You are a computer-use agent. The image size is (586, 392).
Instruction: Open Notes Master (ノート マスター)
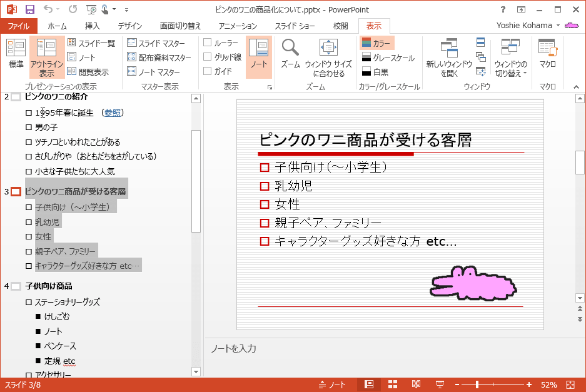[x=154, y=72]
